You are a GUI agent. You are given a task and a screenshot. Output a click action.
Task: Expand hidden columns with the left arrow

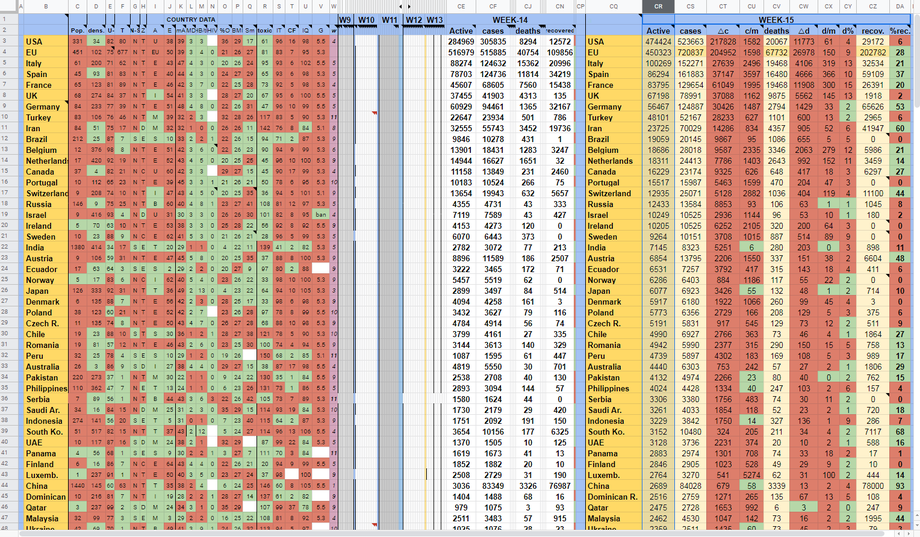click(401, 6)
